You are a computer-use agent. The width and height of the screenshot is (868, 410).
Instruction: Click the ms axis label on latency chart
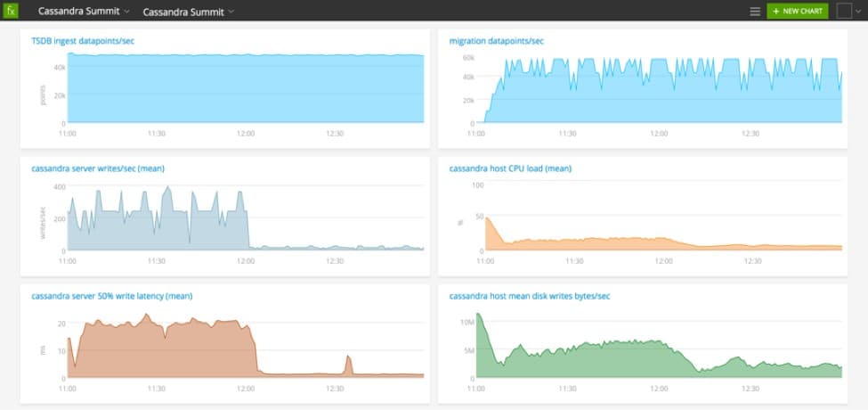43,350
